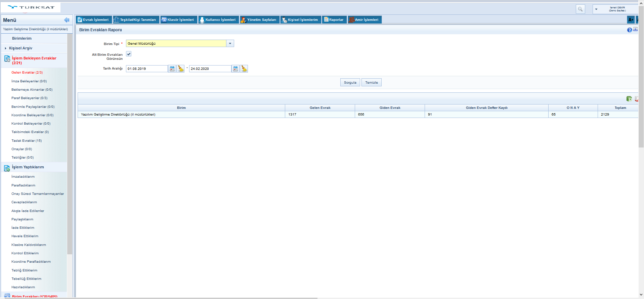The height and width of the screenshot is (299, 644).
Task: Click the Sorgula button
Action: click(x=350, y=83)
